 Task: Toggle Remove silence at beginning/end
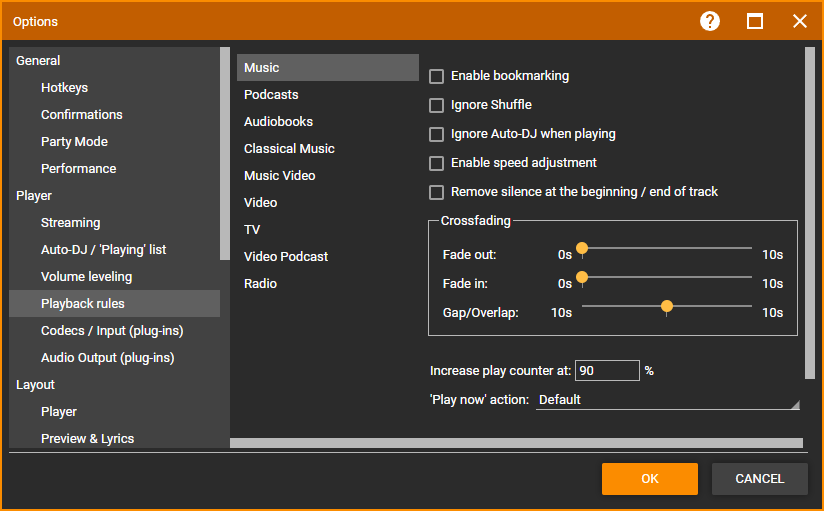click(x=436, y=192)
